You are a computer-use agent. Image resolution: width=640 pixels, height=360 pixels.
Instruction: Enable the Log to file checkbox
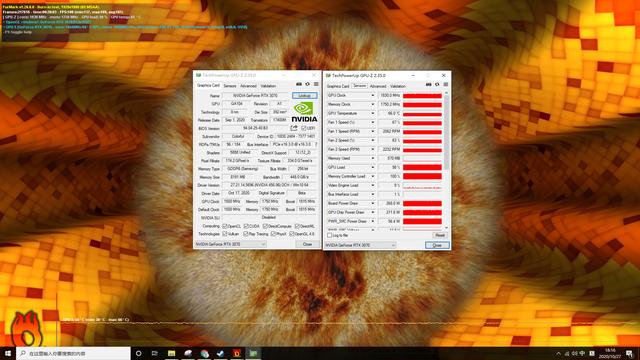(329, 236)
